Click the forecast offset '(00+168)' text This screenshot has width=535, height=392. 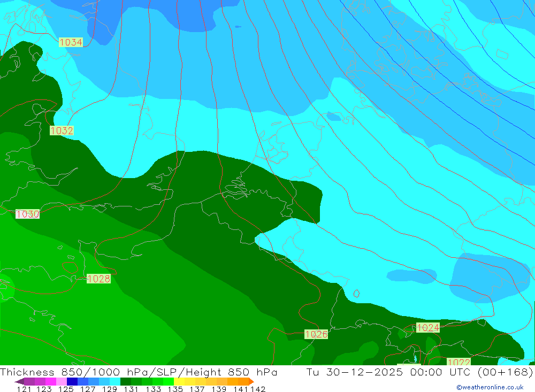click(505, 372)
